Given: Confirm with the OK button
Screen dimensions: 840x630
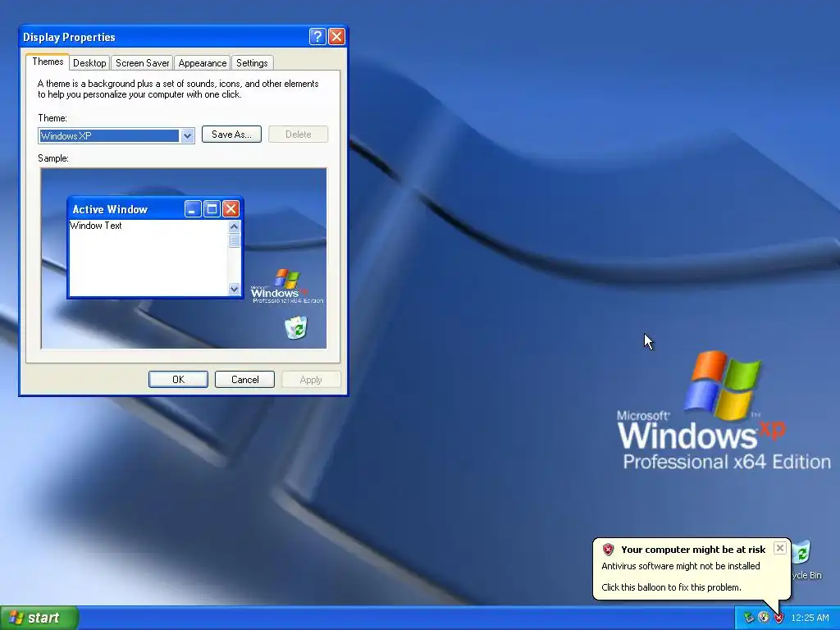Looking at the screenshot, I should point(178,379).
